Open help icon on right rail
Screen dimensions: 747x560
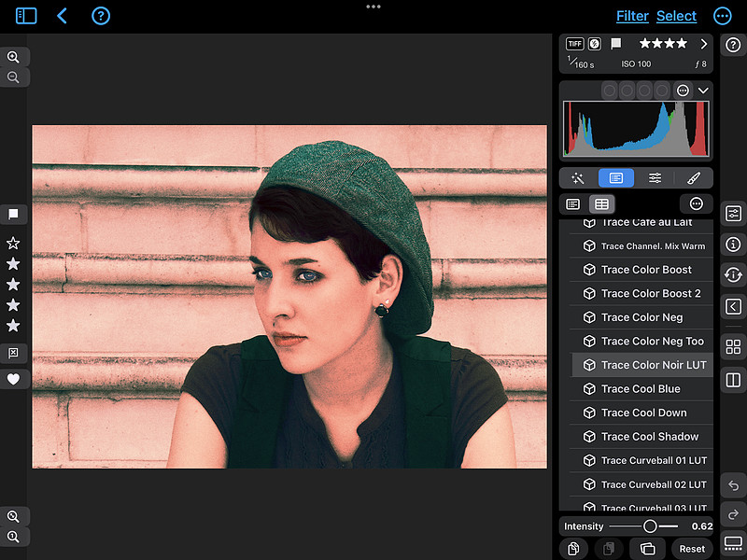(x=733, y=45)
